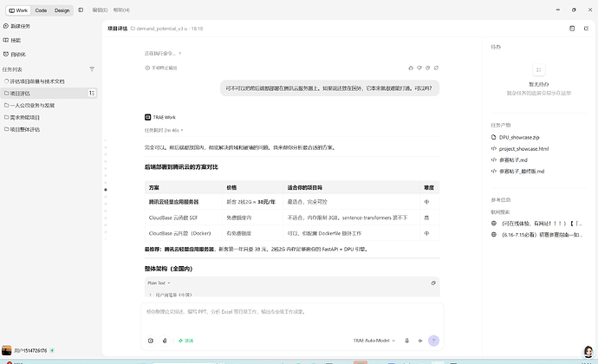Click the window-layout icon at top right of the chat panel
Viewport: 598px width, 364px height.
coord(572,29)
